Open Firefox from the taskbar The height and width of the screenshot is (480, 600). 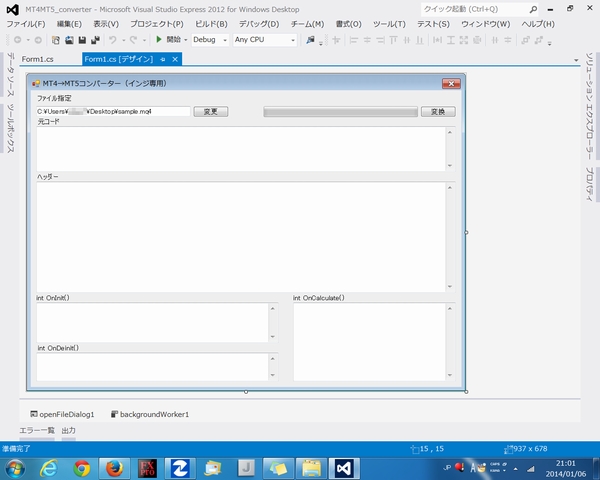[114, 469]
